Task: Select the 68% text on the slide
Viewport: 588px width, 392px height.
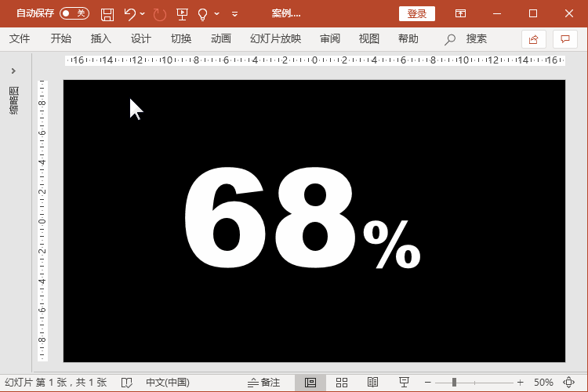Action: tap(303, 218)
